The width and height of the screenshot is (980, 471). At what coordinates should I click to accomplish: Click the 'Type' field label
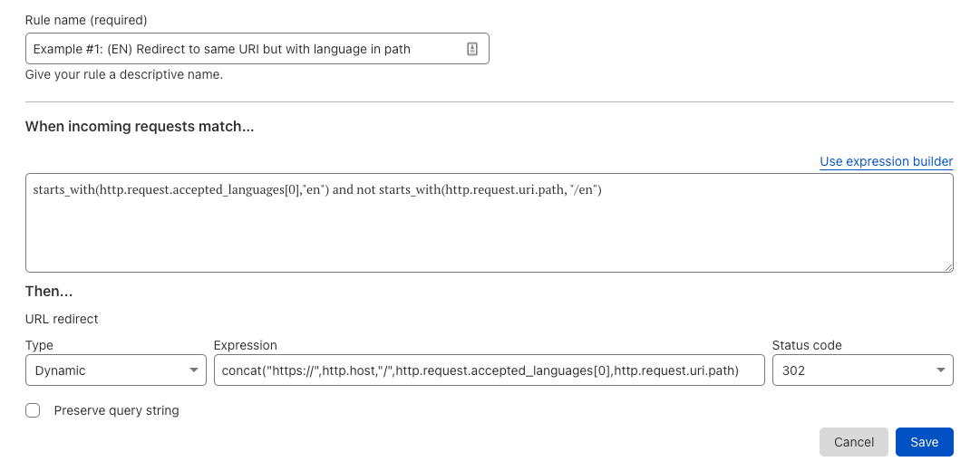(x=39, y=345)
